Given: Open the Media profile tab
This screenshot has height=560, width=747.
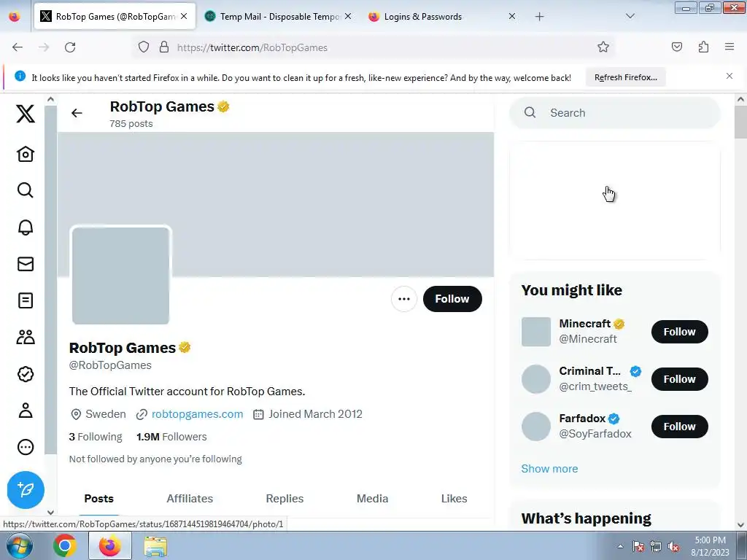Looking at the screenshot, I should pyautogui.click(x=372, y=499).
